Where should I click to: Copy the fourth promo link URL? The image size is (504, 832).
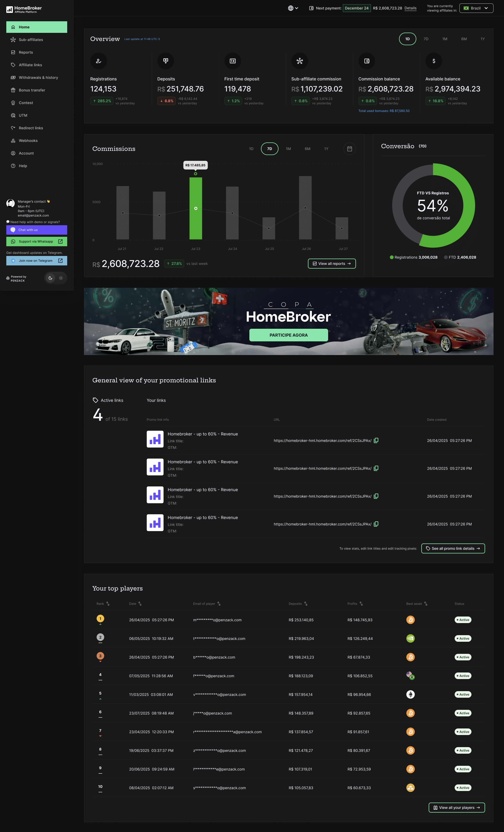click(376, 524)
